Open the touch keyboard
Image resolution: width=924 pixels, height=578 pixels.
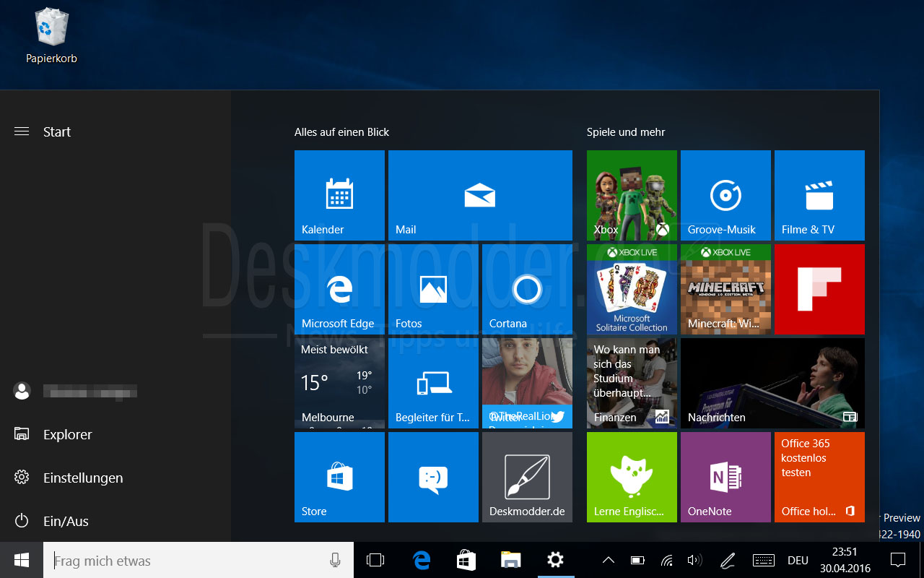click(764, 560)
